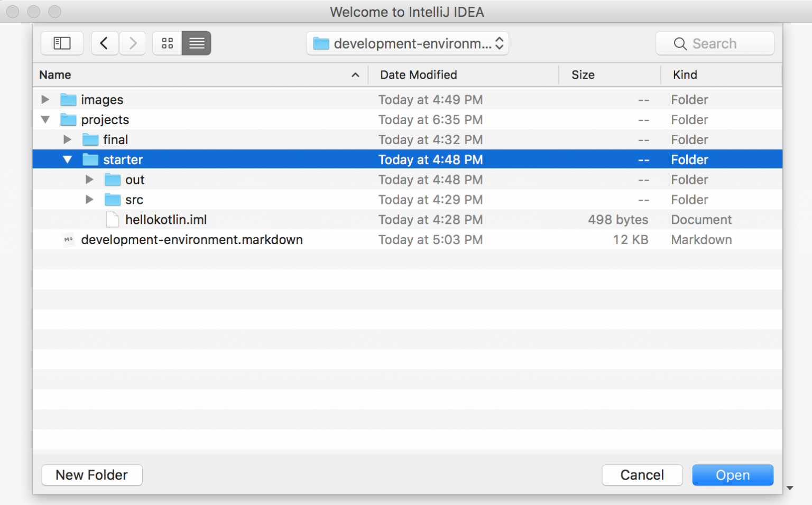Viewport: 812px width, 505px height.
Task: Collapse the projects folder
Action: 45,120
